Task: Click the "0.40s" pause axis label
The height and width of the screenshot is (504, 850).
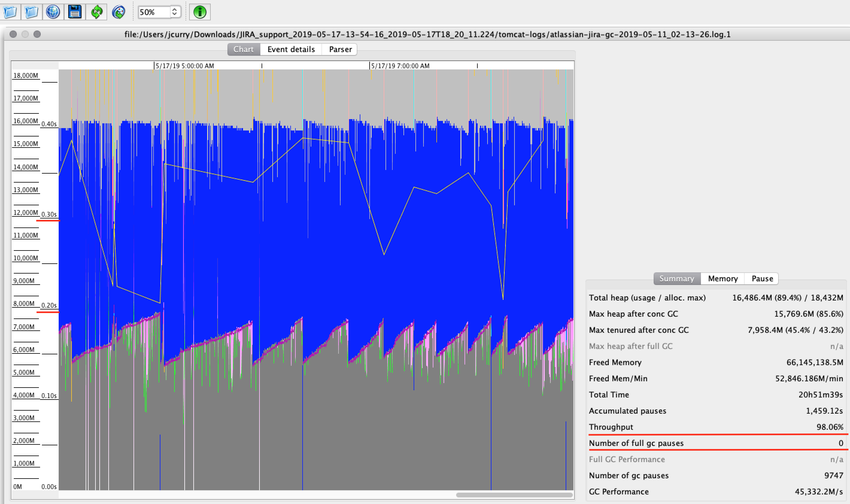Action: 49,124
